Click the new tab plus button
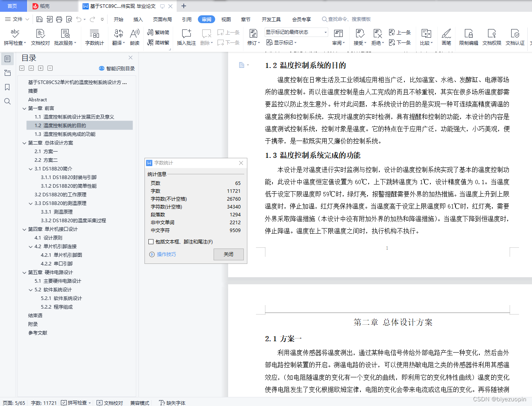 coord(183,6)
